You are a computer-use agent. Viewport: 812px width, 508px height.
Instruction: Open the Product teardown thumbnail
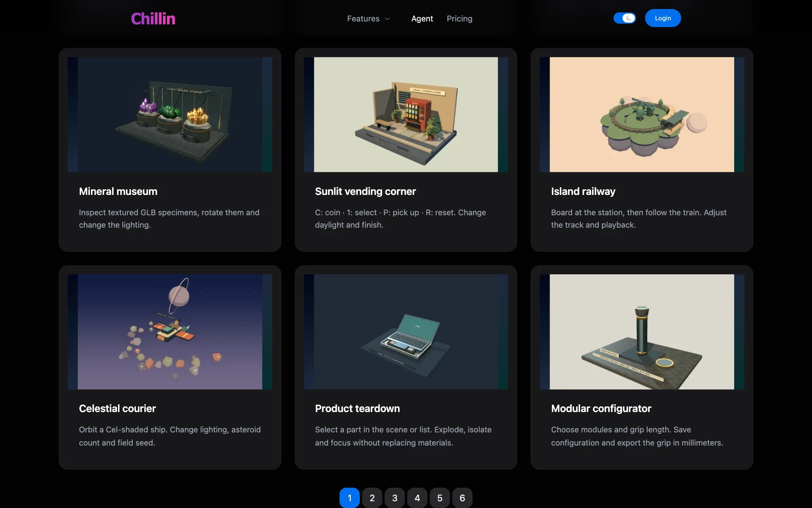click(x=406, y=332)
